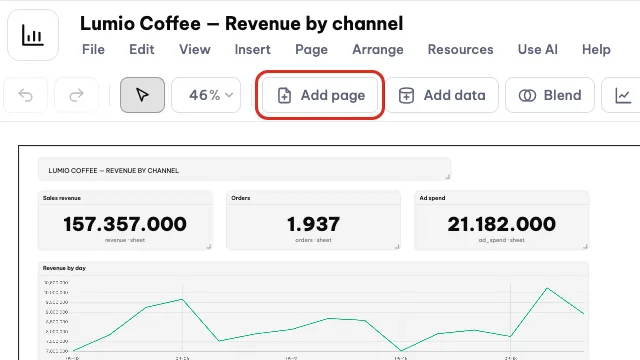Click the bar chart app logo icon
This screenshot has height=360, width=640.
(x=33, y=35)
